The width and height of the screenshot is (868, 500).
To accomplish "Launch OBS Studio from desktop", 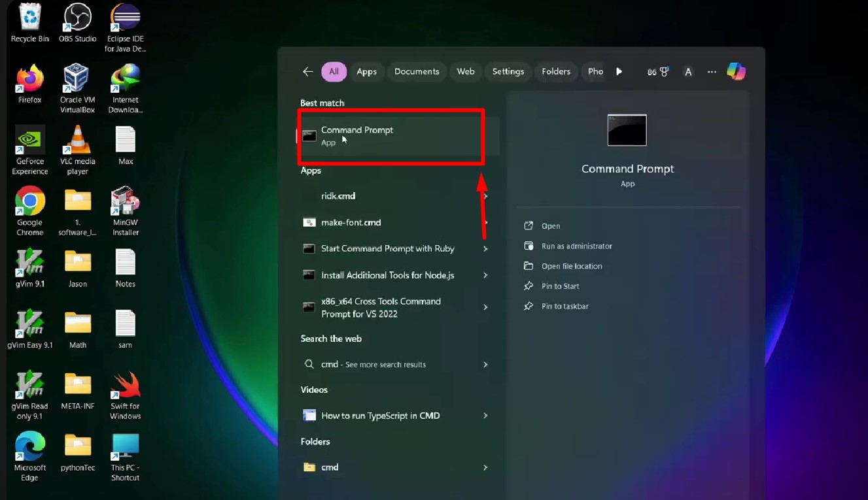I will pyautogui.click(x=77, y=18).
